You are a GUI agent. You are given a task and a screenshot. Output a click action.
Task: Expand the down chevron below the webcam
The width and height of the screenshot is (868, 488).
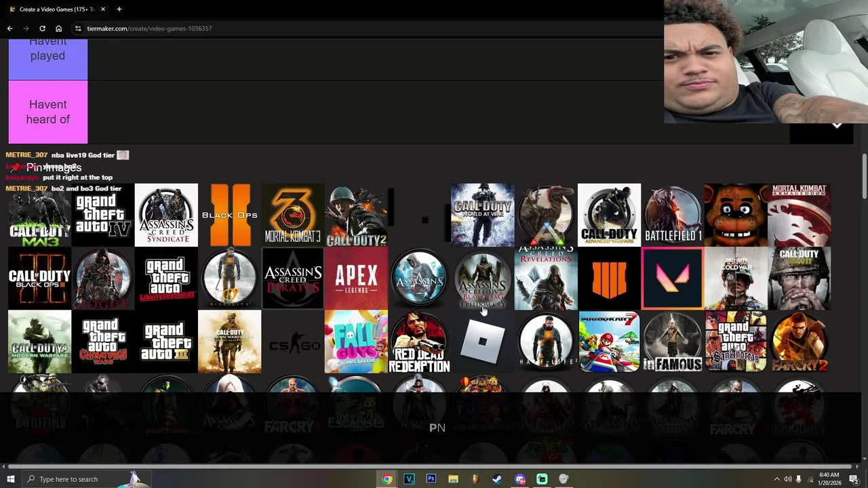[x=837, y=125]
